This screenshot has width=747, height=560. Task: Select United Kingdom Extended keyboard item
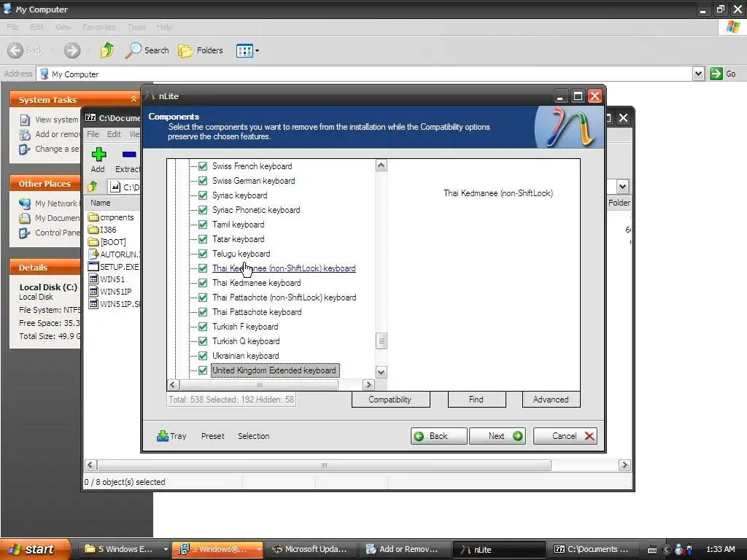tap(274, 370)
